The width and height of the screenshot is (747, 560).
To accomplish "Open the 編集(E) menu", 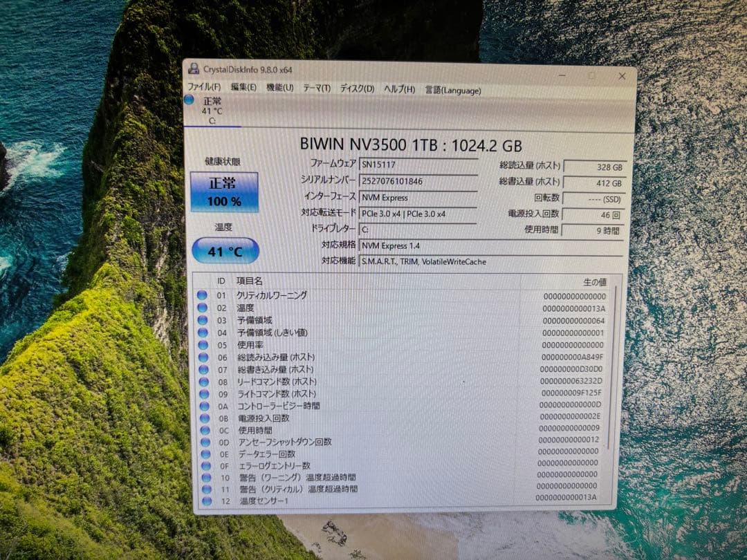I will pos(243,87).
